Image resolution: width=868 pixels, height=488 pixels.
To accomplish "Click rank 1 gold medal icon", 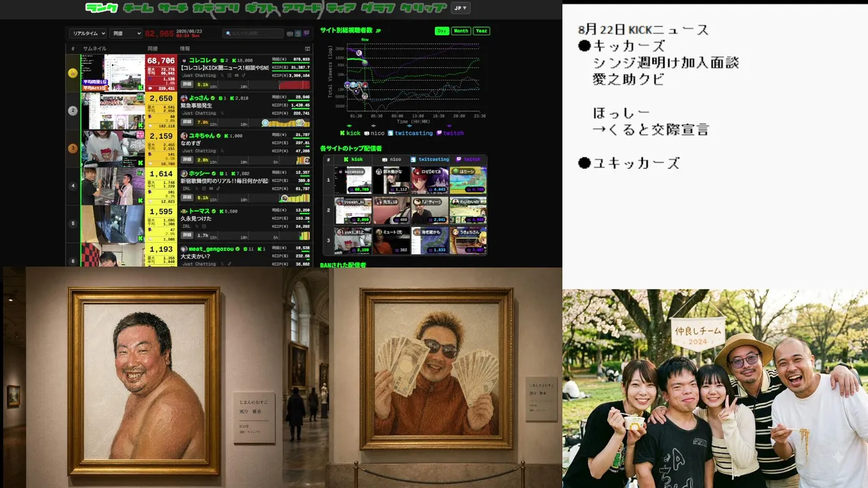I will 73,73.
